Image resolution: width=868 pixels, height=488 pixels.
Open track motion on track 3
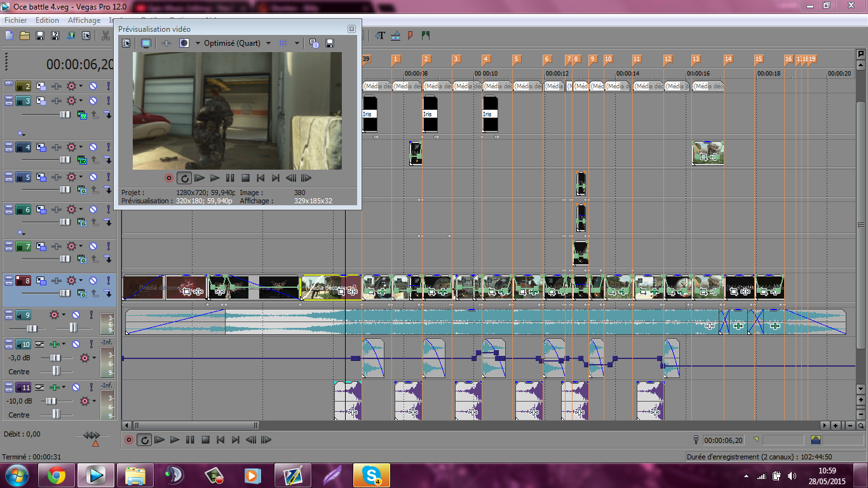coord(41,101)
